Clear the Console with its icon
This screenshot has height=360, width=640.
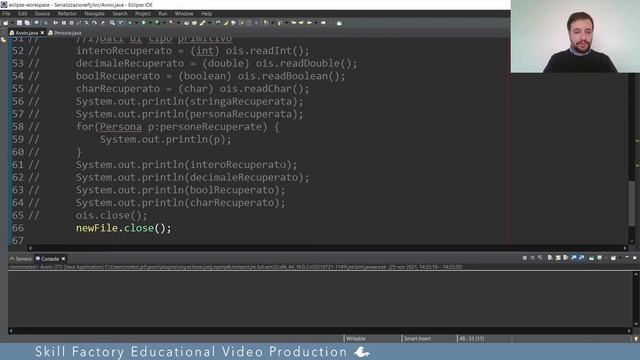pyautogui.click(x=550, y=258)
